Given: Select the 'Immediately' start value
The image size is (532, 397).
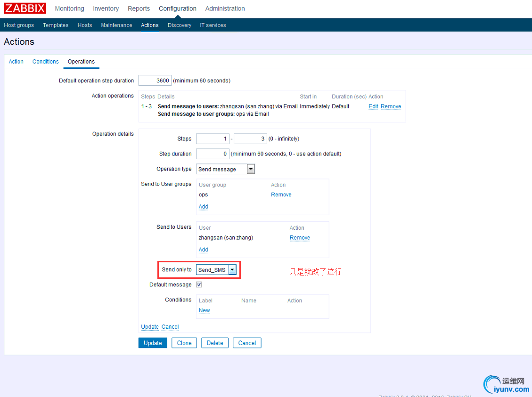Looking at the screenshot, I should [x=315, y=106].
